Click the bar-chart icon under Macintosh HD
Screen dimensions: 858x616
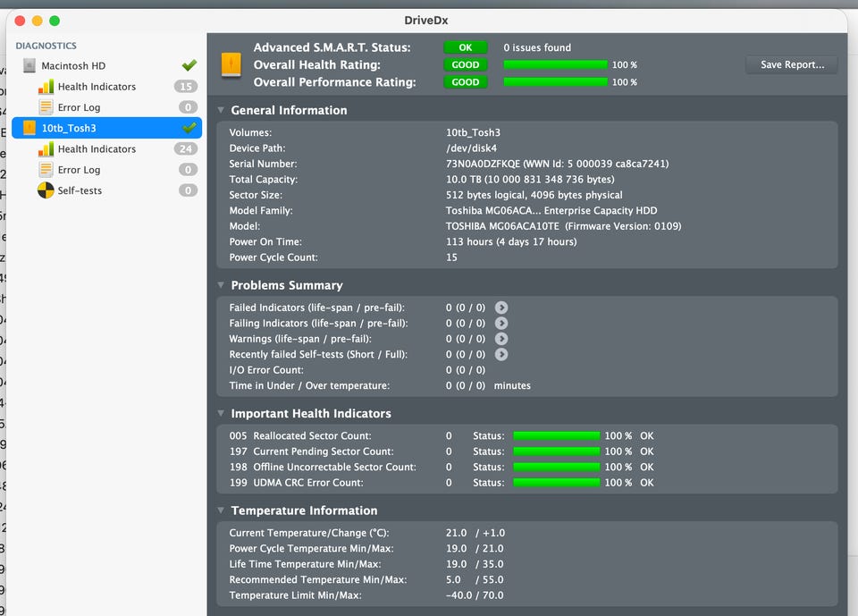(46, 87)
